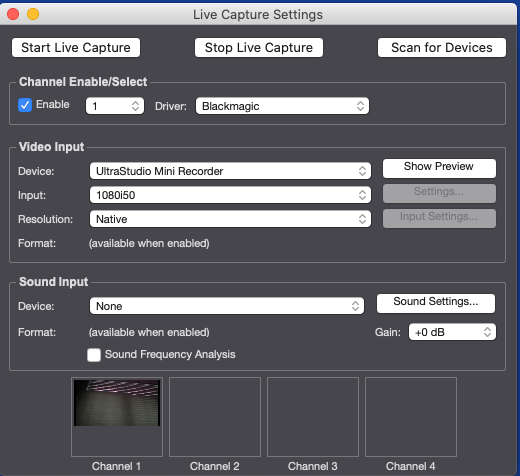Image resolution: width=520 pixels, height=476 pixels.
Task: Enable the Sound Frequency Analysis checkbox
Action: 94,355
